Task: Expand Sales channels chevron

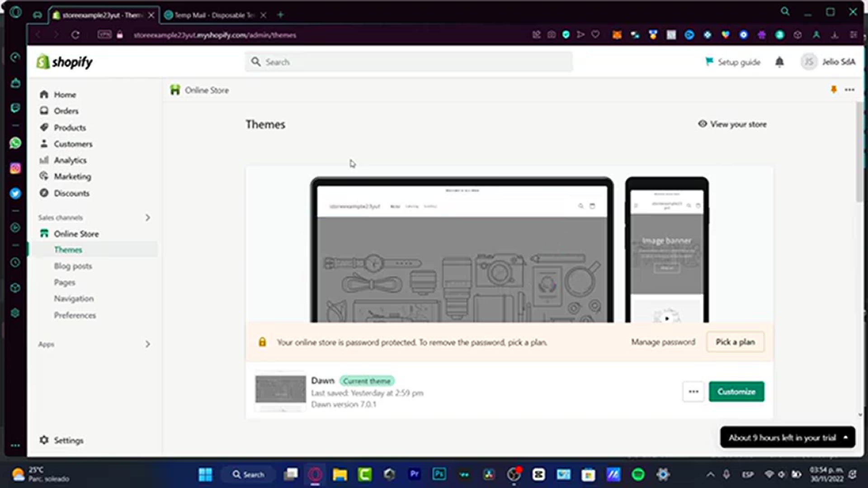Action: pyautogui.click(x=147, y=217)
